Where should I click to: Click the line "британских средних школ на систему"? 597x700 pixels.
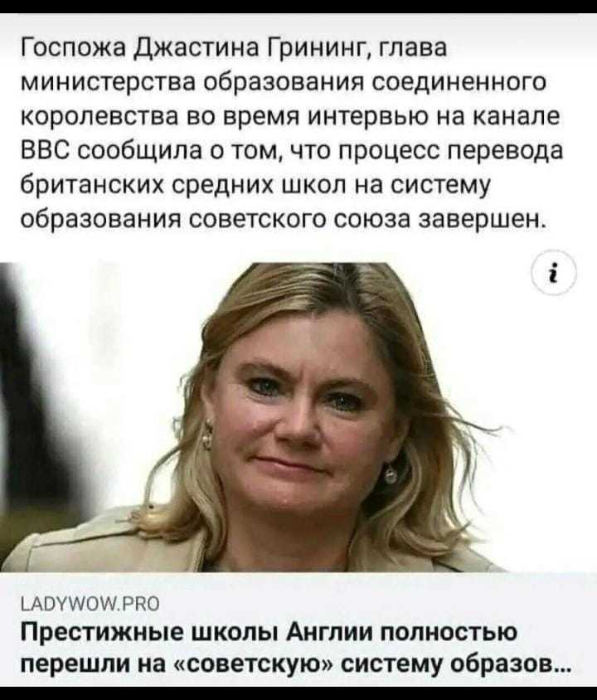coord(256,184)
